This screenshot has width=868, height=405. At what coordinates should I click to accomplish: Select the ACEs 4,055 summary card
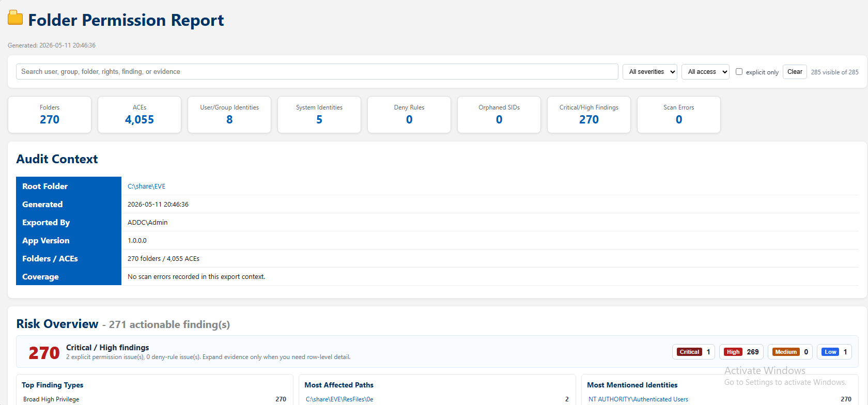(x=139, y=115)
